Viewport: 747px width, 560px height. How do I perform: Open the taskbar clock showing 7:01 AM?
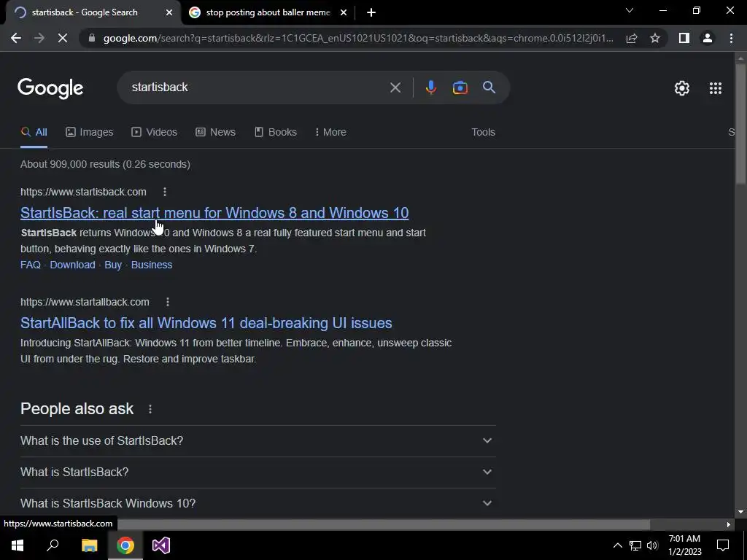pyautogui.click(x=684, y=545)
